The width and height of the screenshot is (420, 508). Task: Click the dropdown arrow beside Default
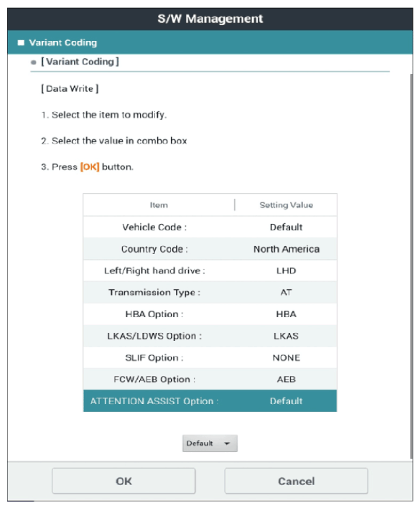pos(227,443)
